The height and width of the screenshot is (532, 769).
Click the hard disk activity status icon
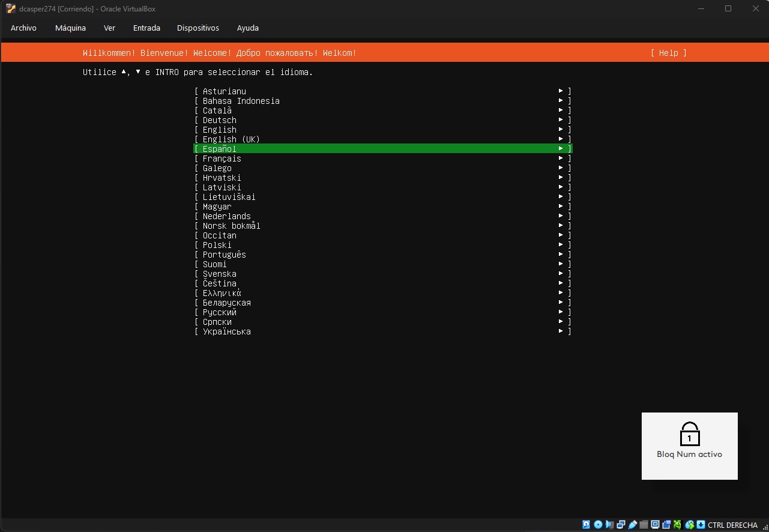click(x=587, y=525)
